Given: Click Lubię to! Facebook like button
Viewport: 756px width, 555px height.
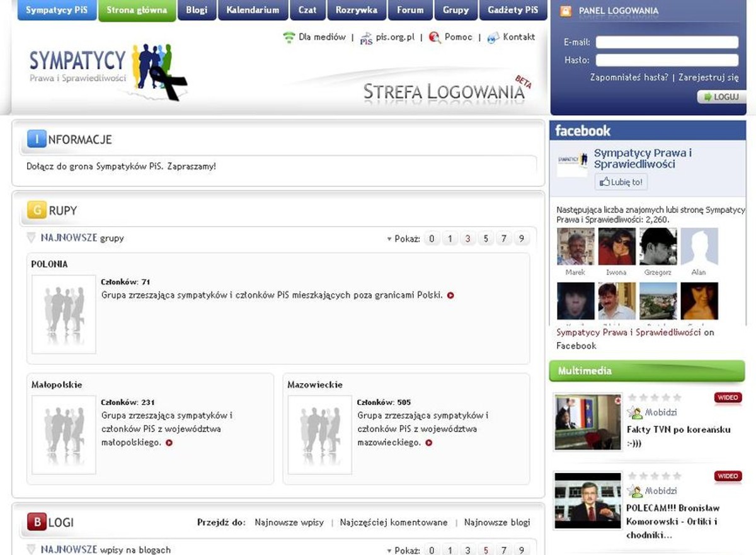Looking at the screenshot, I should (x=621, y=182).
